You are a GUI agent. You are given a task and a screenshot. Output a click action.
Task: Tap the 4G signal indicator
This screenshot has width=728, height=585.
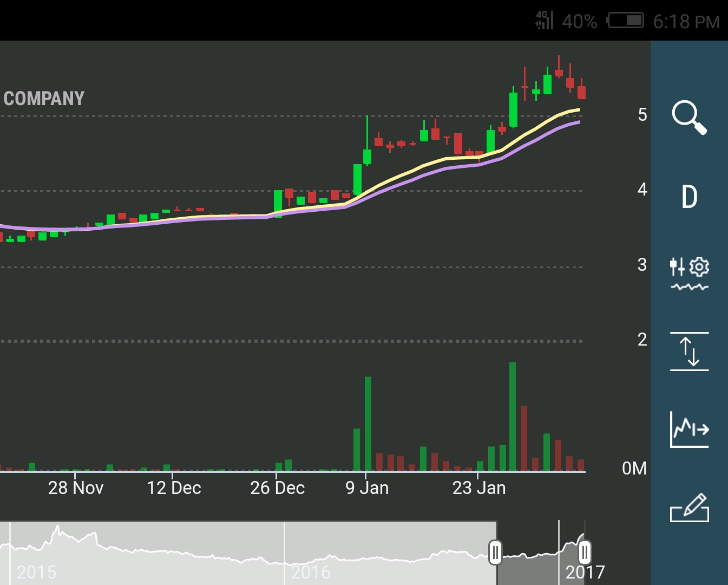tap(545, 20)
